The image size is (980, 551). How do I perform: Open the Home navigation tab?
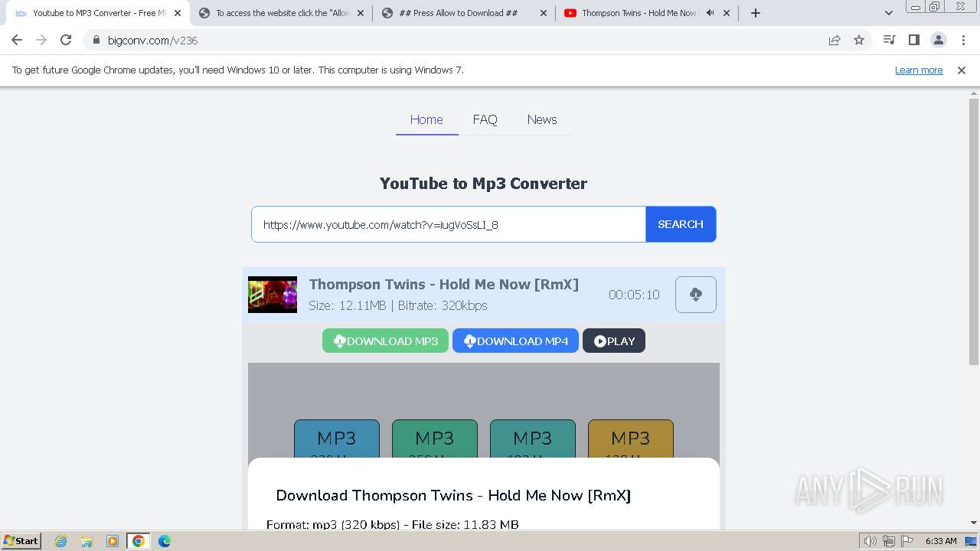pyautogui.click(x=426, y=119)
